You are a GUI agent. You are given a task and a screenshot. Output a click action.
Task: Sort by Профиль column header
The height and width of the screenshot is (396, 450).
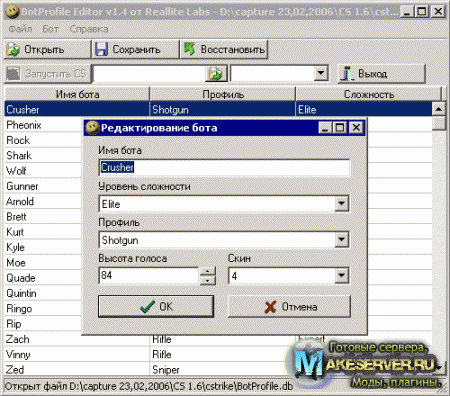coord(223,94)
